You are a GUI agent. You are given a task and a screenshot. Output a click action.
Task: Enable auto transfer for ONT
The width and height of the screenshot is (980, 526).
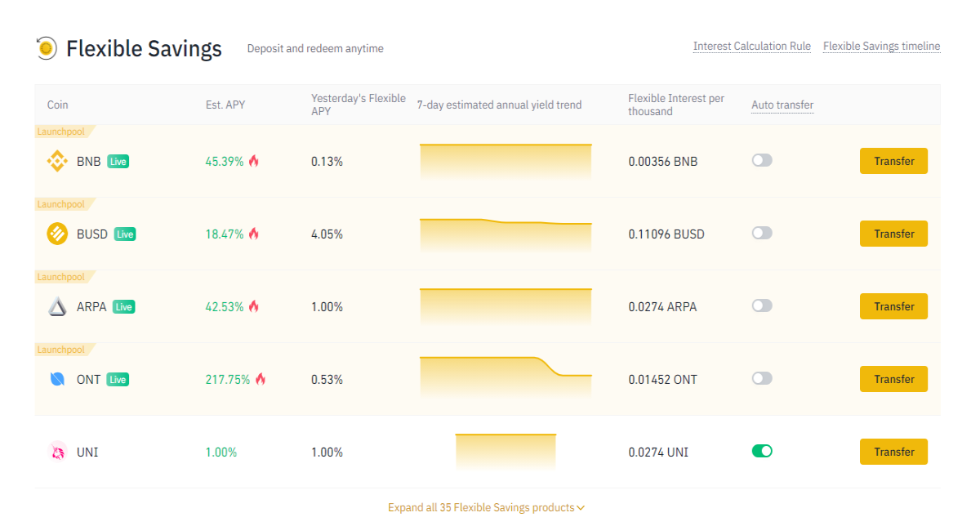coord(762,378)
